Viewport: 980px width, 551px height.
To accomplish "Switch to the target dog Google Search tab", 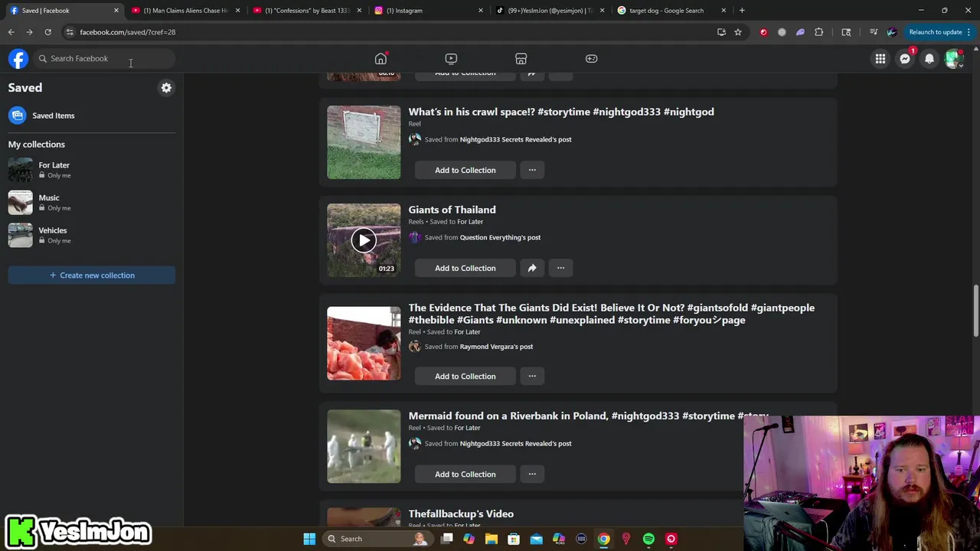I will click(x=671, y=11).
